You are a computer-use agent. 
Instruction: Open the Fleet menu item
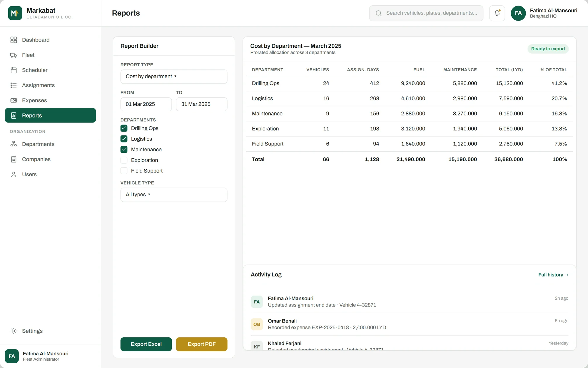pyautogui.click(x=50, y=55)
